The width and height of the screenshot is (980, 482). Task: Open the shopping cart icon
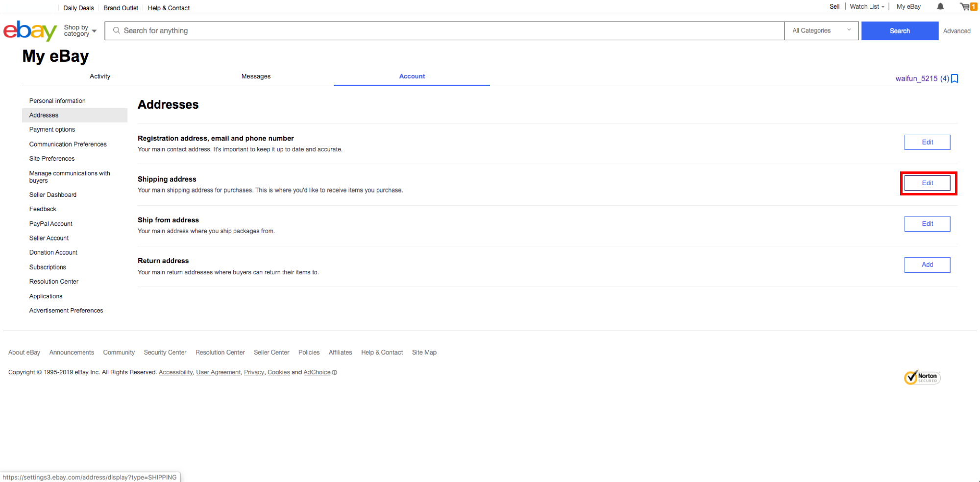click(x=968, y=6)
